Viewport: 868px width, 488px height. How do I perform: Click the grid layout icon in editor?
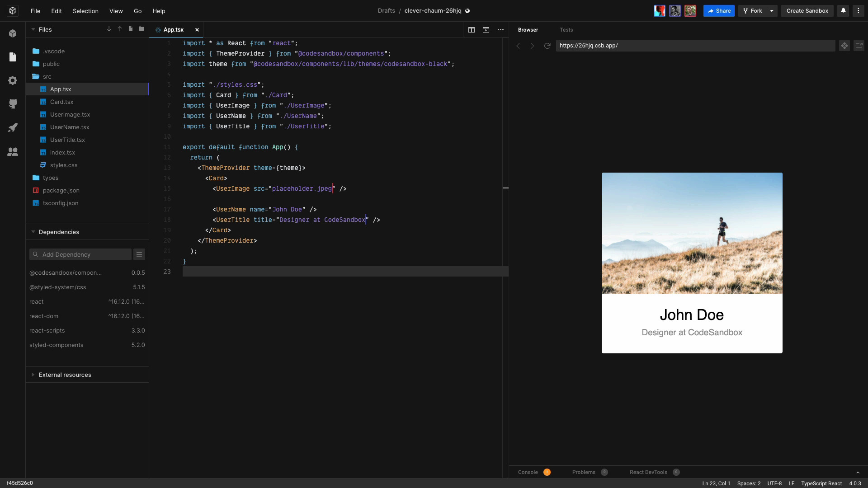point(471,29)
